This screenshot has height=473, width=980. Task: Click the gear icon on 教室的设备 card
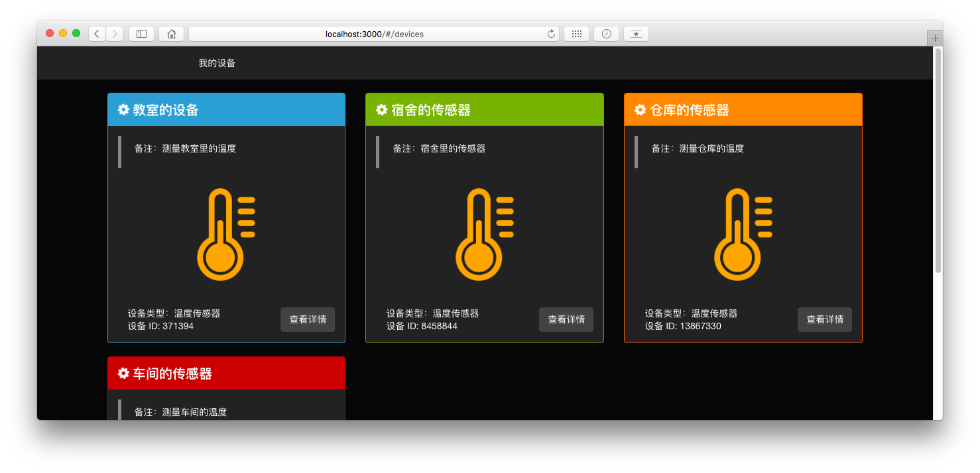[x=123, y=110]
